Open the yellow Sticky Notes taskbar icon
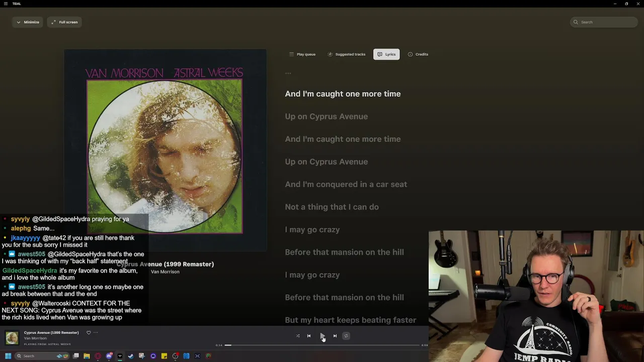 [x=164, y=356]
